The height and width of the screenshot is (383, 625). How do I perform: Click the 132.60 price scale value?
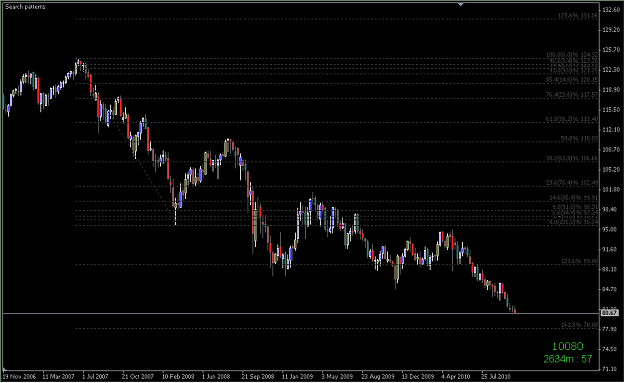click(611, 10)
